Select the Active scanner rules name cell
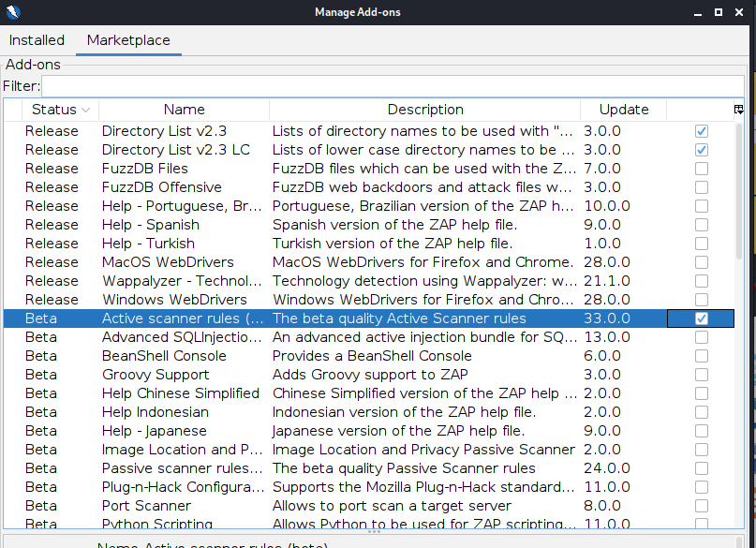 click(x=183, y=318)
